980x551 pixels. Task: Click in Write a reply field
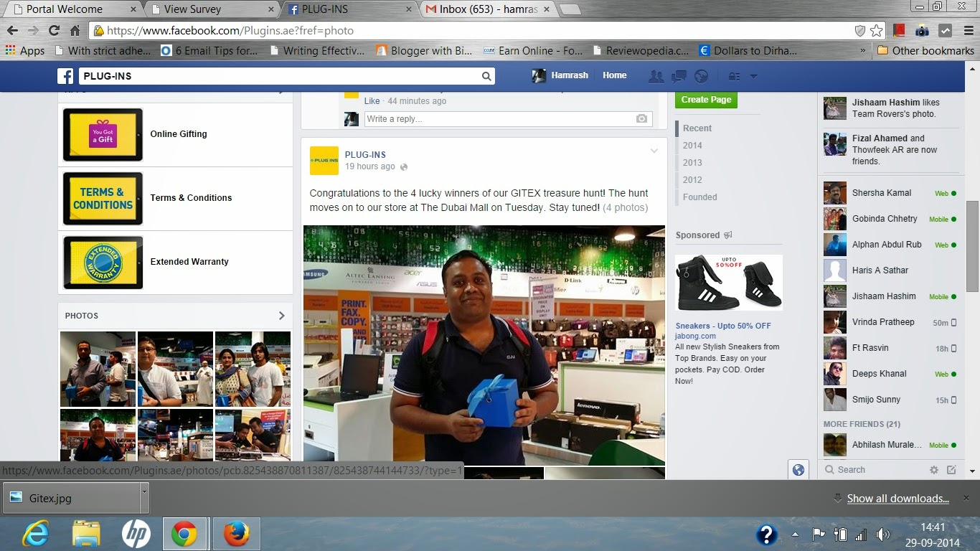click(x=508, y=119)
